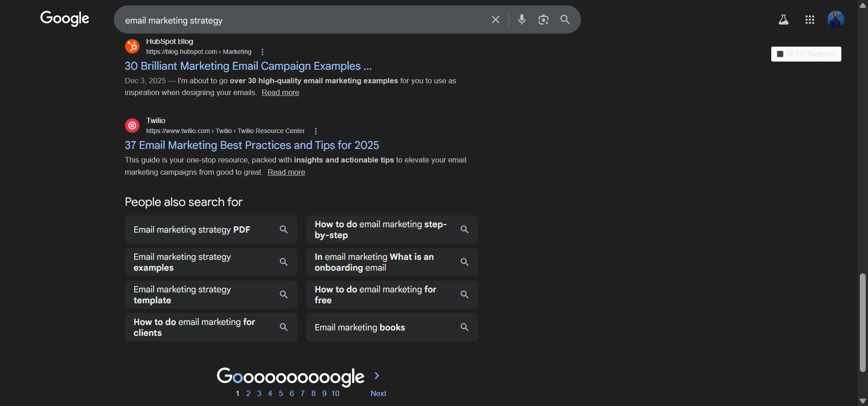
Task: Click Read more under HubSpot result
Action: pyautogui.click(x=280, y=92)
